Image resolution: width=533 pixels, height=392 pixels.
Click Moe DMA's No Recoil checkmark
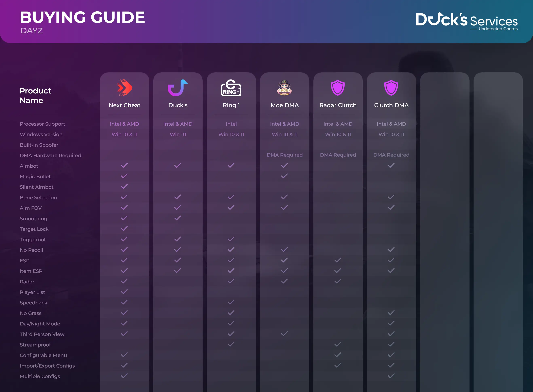tap(284, 250)
